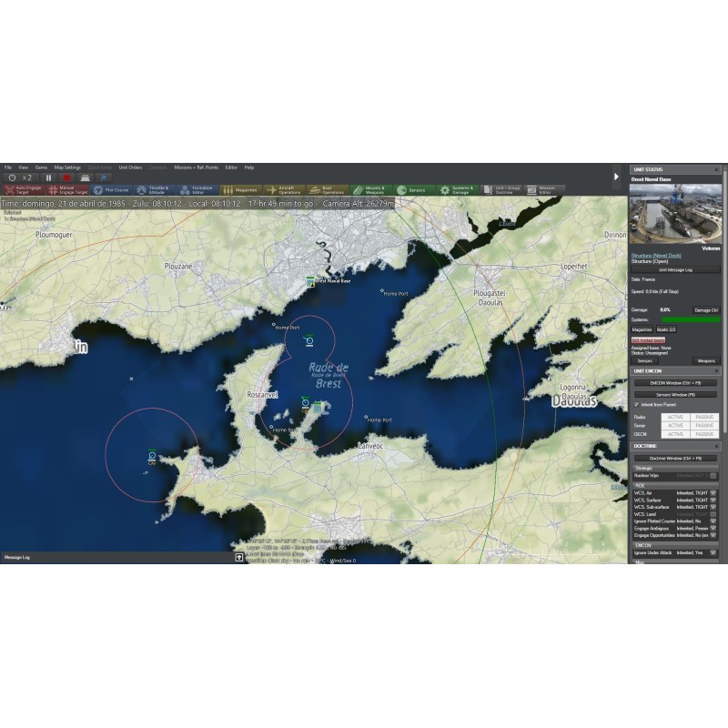The width and height of the screenshot is (728, 728).
Task: Click the Unit Message Log button
Action: pos(675,270)
